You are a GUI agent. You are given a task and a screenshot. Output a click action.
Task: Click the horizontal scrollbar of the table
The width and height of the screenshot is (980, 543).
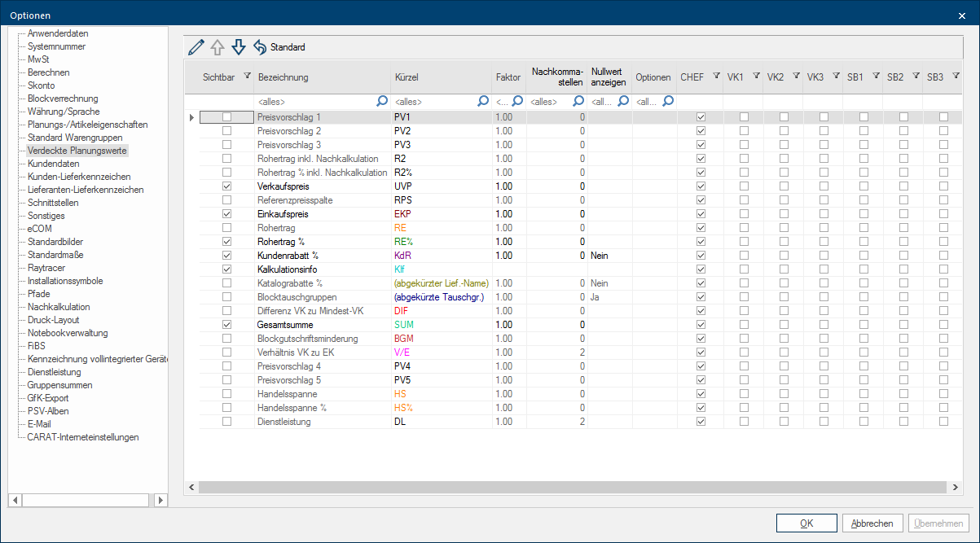pyautogui.click(x=570, y=487)
